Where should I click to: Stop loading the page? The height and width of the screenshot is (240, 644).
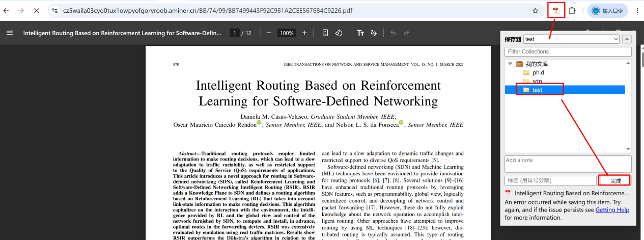click(36, 11)
